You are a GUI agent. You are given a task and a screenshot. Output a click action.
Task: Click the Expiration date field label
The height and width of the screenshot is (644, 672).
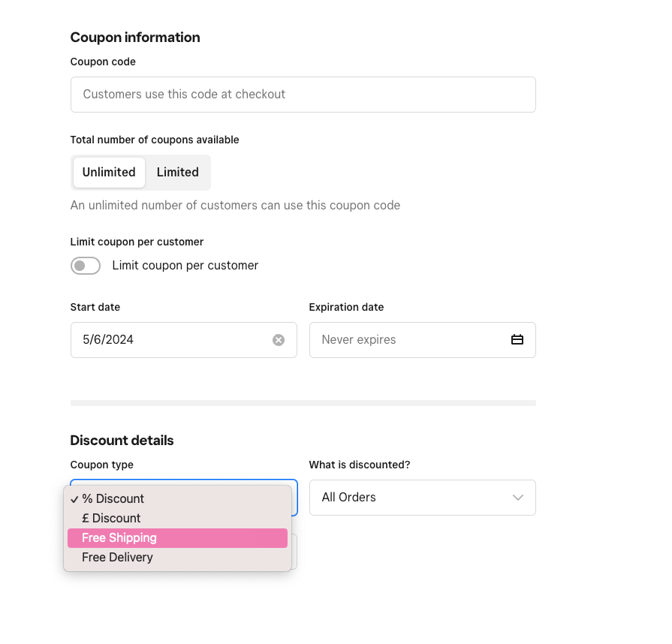coord(346,307)
